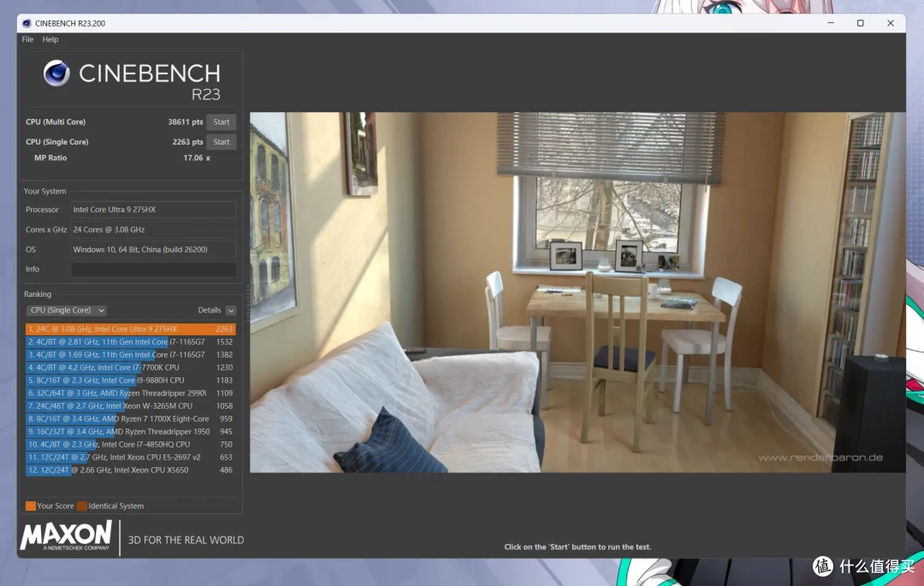Select ranking row i7-1165G7 at 1.69 GHz
The width and height of the screenshot is (924, 586).
pos(130,355)
